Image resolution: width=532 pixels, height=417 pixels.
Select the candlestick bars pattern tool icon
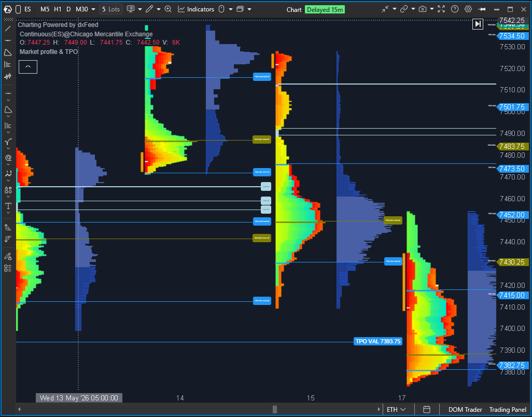pyautogui.click(x=8, y=76)
